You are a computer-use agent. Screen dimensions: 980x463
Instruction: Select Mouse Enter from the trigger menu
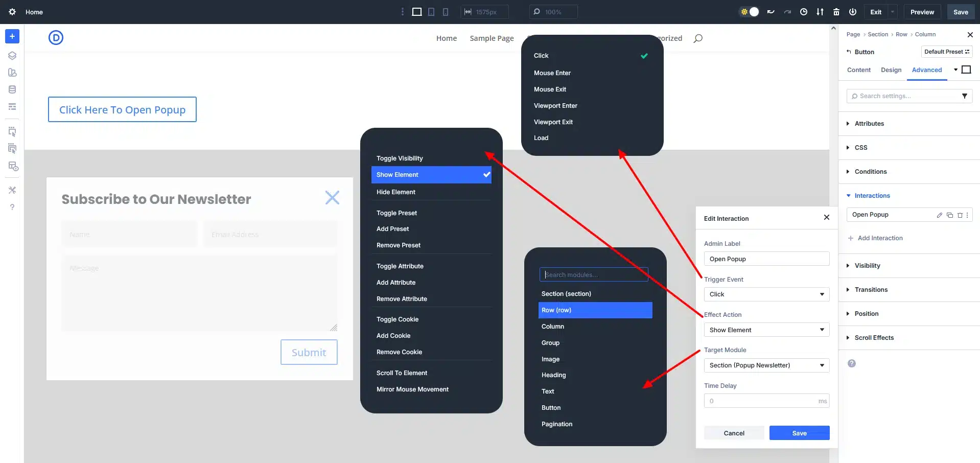click(552, 73)
